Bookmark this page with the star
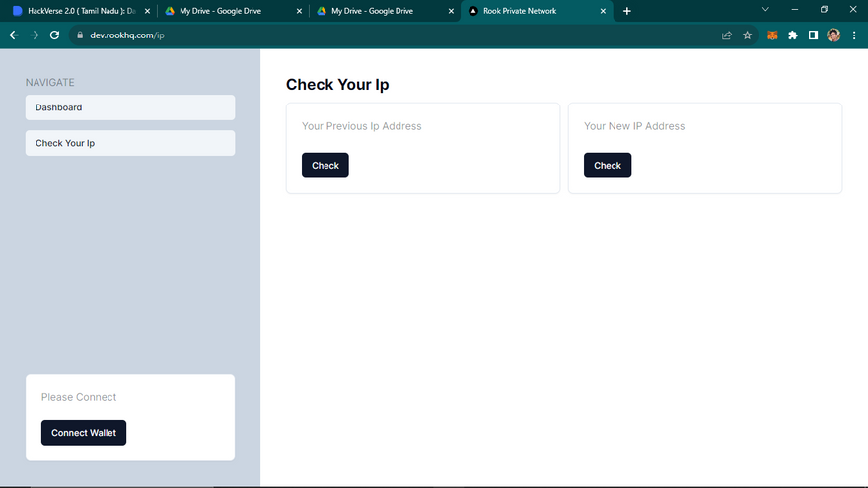This screenshot has height=488, width=868. (747, 35)
